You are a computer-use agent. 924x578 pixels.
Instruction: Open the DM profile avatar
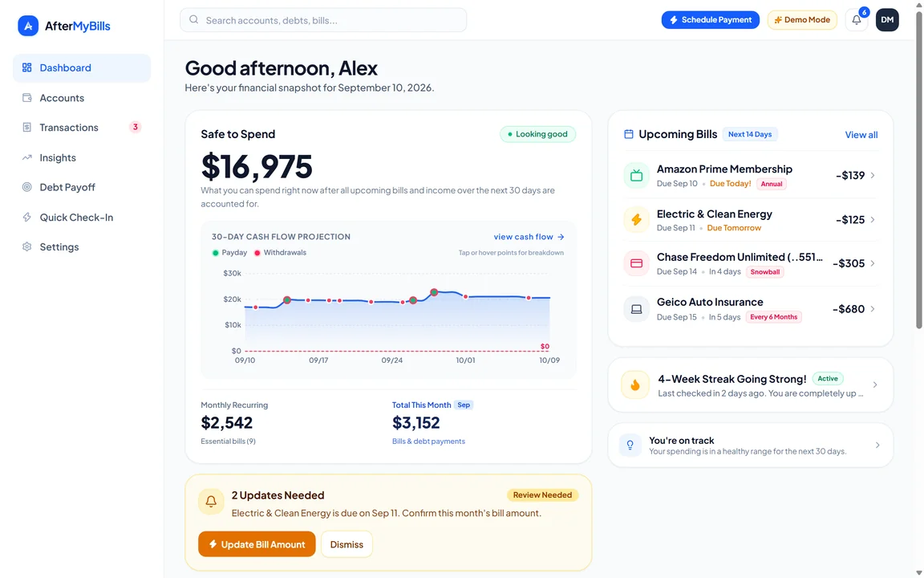(x=887, y=19)
